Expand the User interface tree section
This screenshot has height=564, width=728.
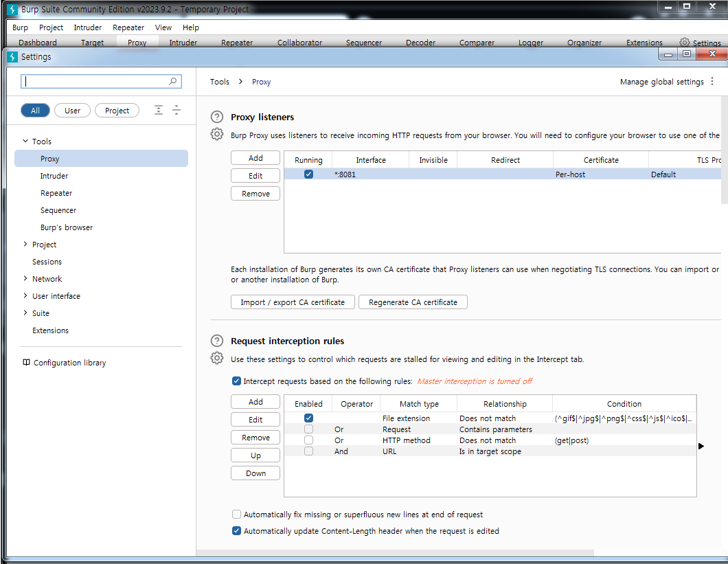coord(25,295)
